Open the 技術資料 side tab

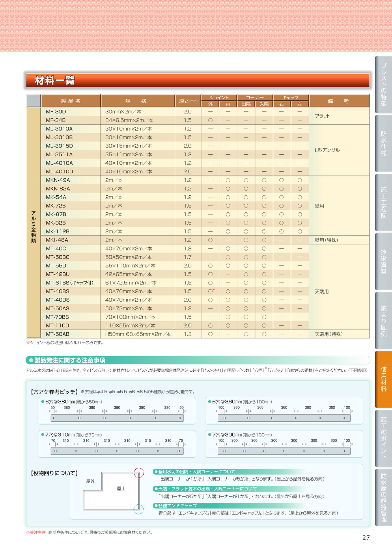tap(384, 261)
